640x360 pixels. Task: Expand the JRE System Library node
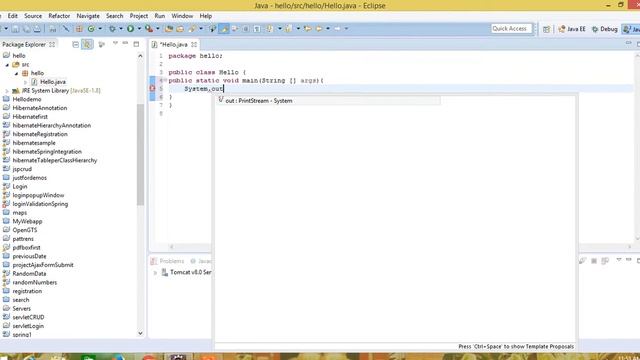[7, 91]
